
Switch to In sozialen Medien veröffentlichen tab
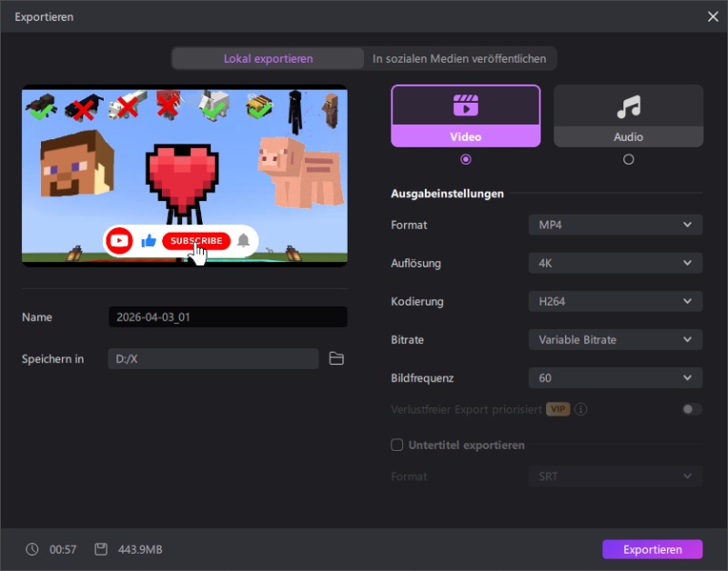(459, 58)
